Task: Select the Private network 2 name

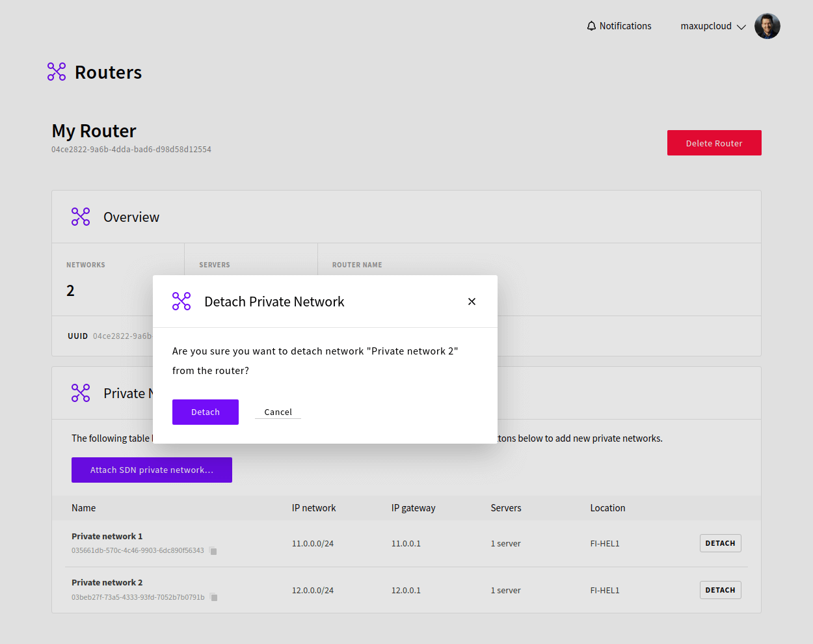Action: 107,582
